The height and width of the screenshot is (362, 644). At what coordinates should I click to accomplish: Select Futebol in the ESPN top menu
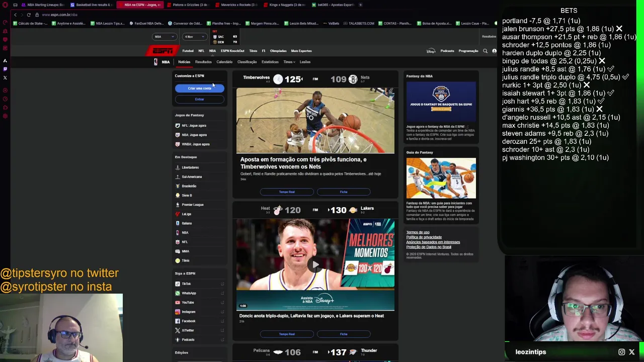point(188,51)
